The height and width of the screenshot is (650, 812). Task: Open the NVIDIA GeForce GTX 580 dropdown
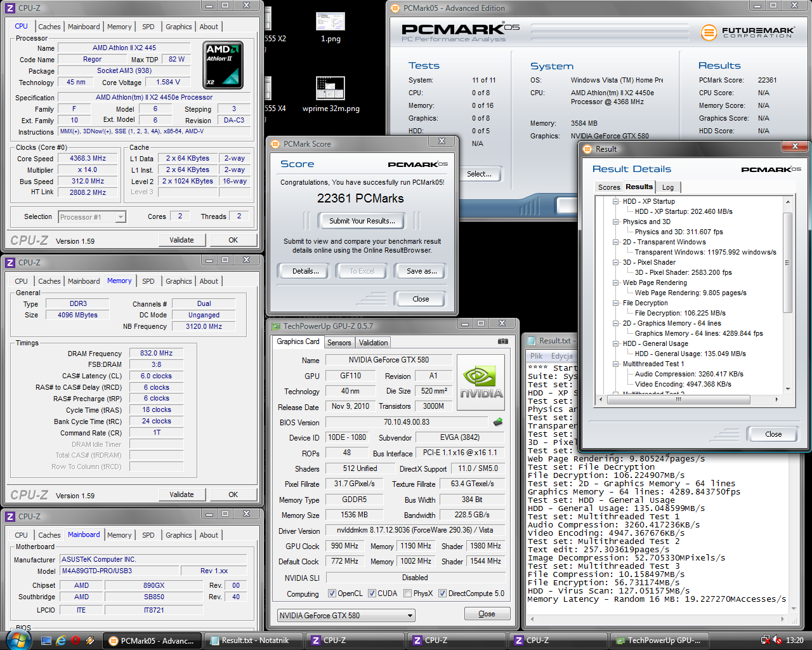point(346,615)
